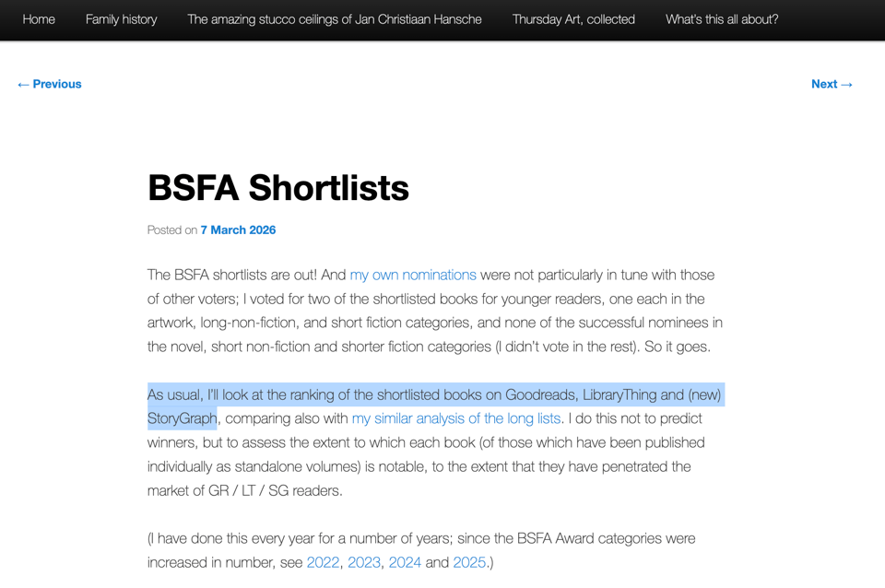The image size is (885, 588).
Task: Open the 2024 BSFA analysis link
Action: click(x=405, y=561)
